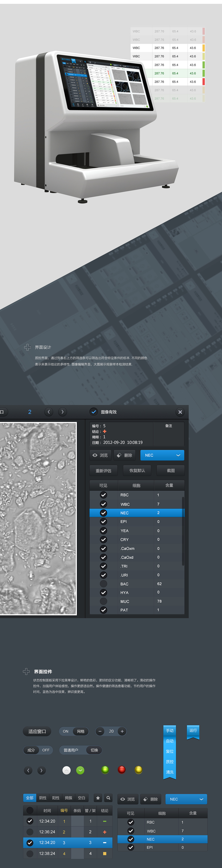Uncheck visibility for the PAT row
This screenshot has width=222, height=868.
point(103,610)
